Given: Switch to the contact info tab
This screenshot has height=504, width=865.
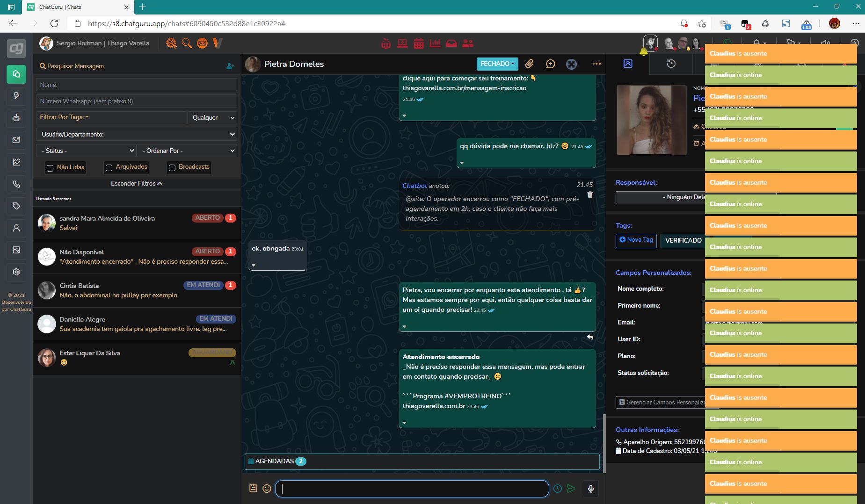Looking at the screenshot, I should [x=628, y=64].
